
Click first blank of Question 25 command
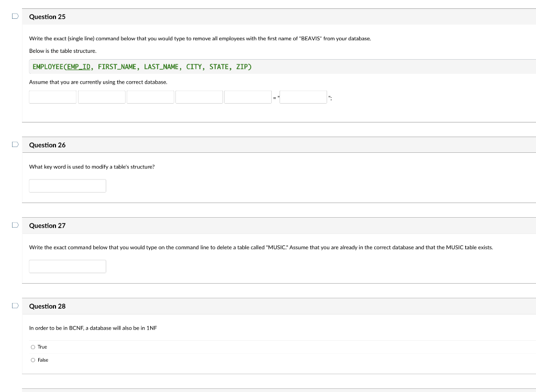coord(53,97)
